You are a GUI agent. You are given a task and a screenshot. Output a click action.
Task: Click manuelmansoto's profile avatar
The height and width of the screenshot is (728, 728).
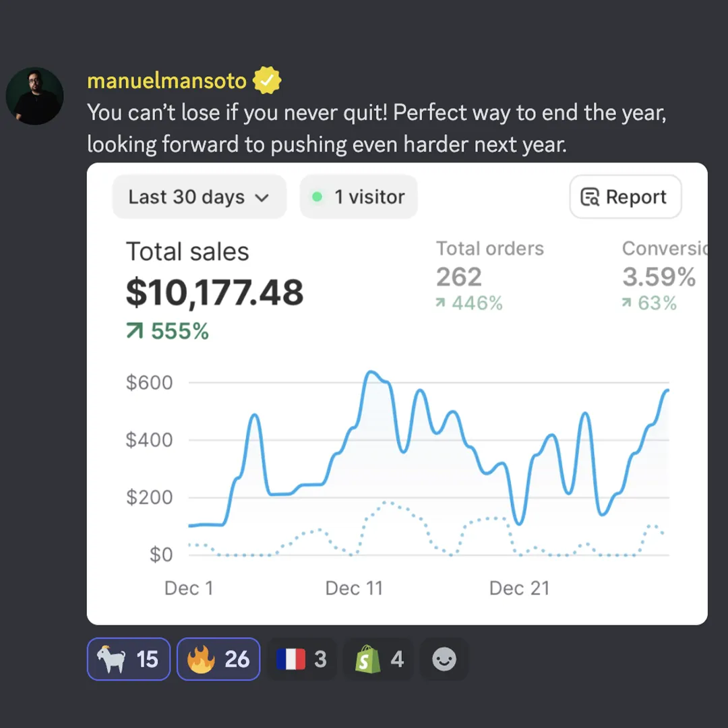pyautogui.click(x=35, y=96)
